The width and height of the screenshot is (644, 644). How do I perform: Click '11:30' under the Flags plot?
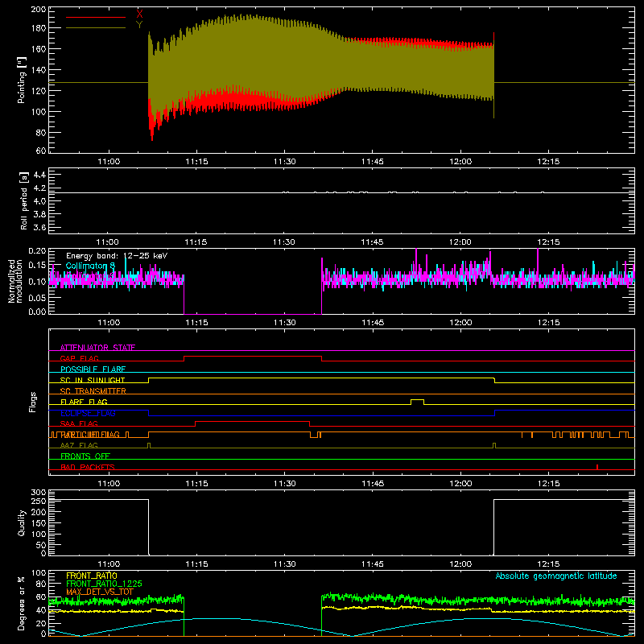[284, 484]
